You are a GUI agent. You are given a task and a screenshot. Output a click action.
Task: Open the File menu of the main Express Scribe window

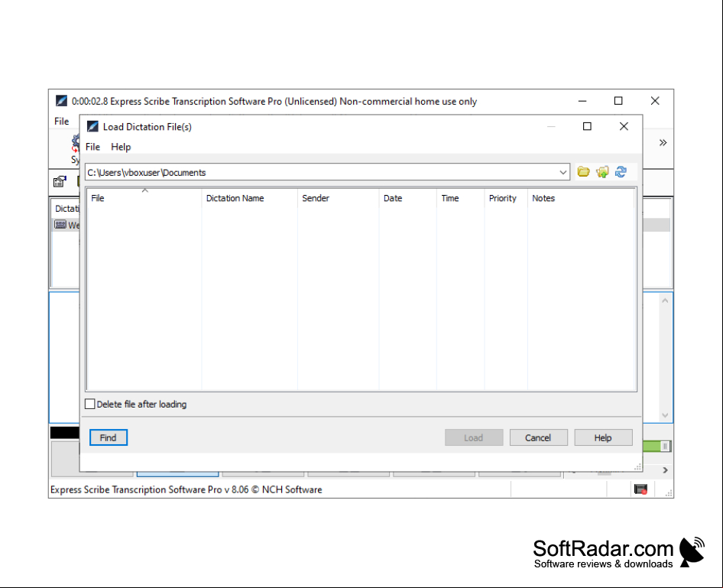pos(61,122)
